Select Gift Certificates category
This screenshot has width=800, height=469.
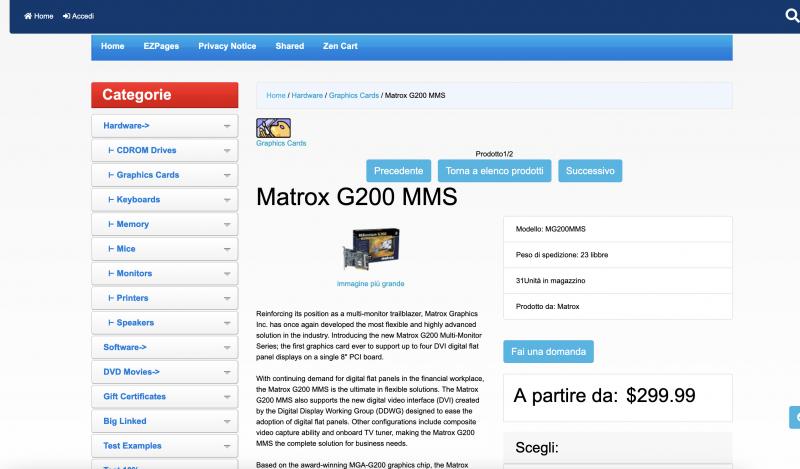(134, 396)
